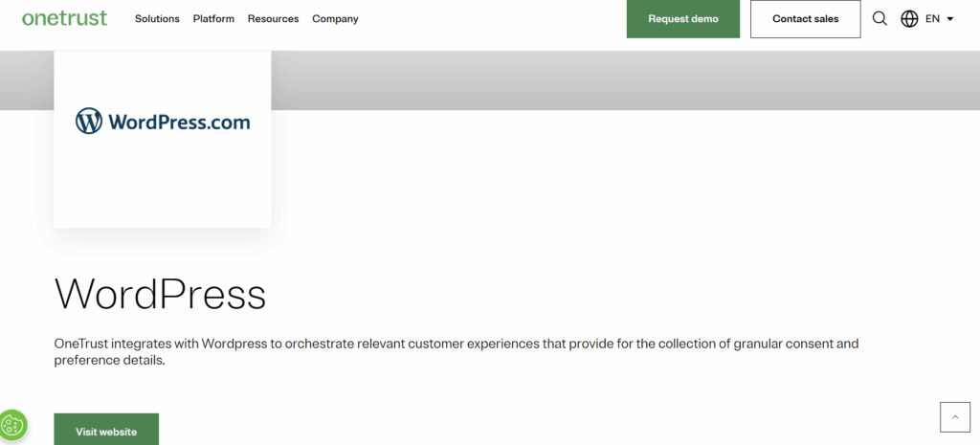Click the Visit website button
This screenshot has height=445, width=980.
point(106,430)
